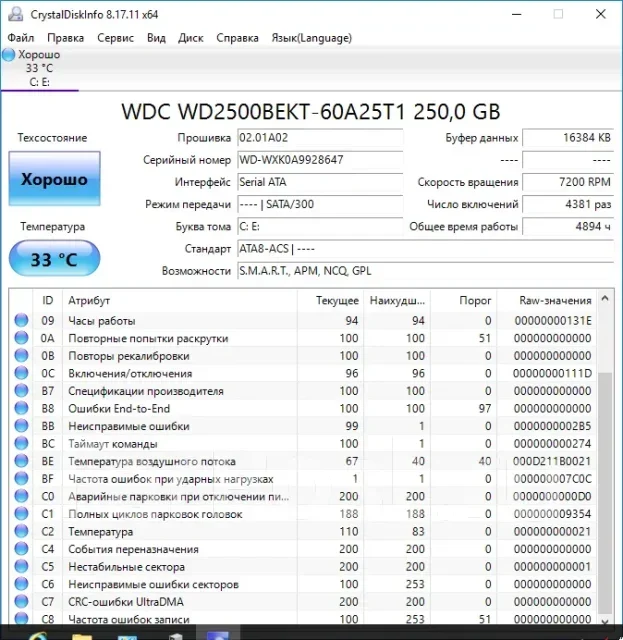Click status orb of row C4 События переназначения
623x640 pixels.
(x=21, y=549)
